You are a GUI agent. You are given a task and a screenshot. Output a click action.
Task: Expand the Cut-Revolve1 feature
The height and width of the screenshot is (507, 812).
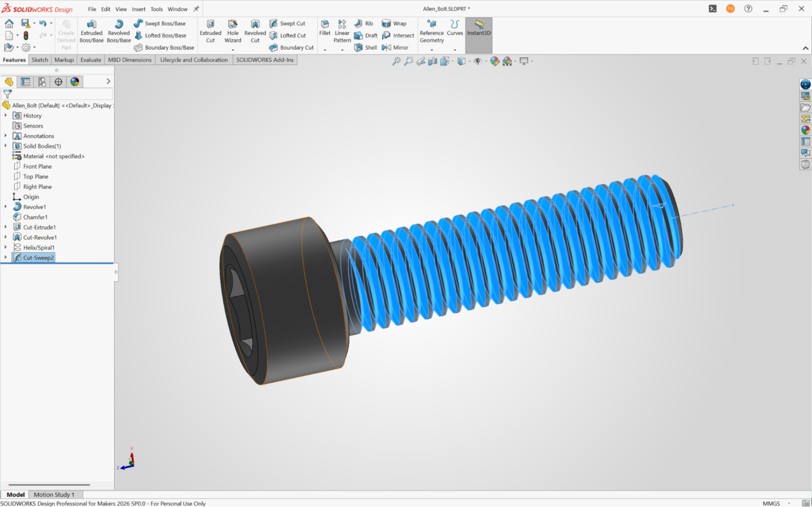[x=6, y=237]
